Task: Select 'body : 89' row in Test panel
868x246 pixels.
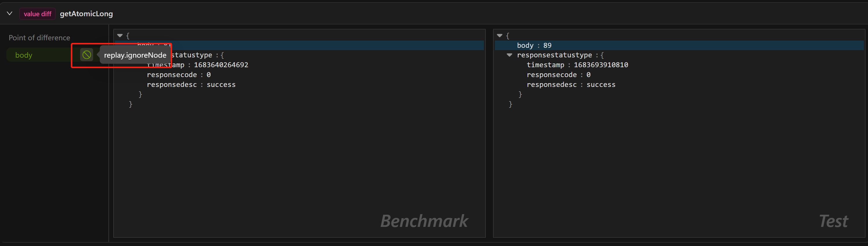Action: coord(679,45)
